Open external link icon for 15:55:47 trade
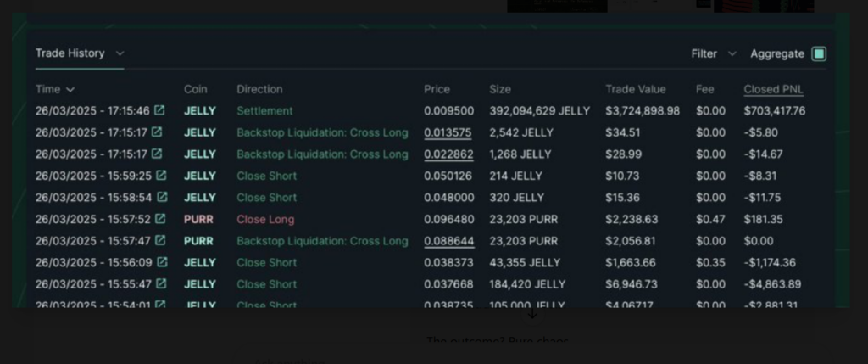 pos(161,283)
